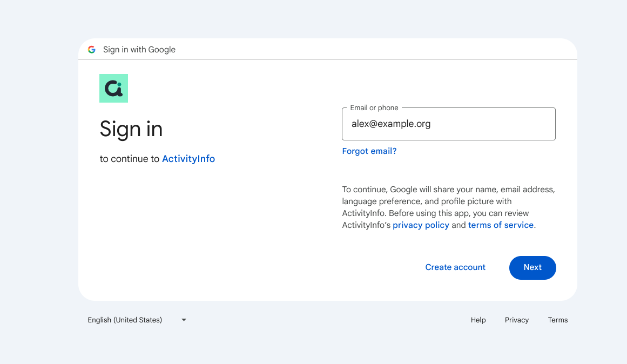
Task: Click the 'Sign in with Google' header text
Action: click(x=139, y=50)
